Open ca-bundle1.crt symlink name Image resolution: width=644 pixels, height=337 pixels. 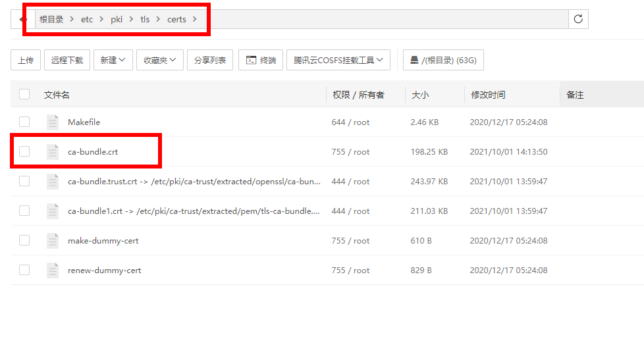[x=194, y=211]
